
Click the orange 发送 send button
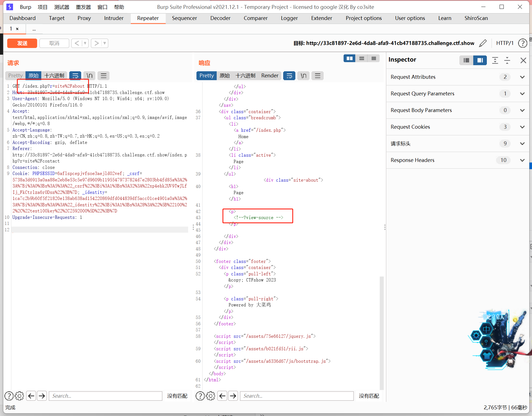click(22, 43)
